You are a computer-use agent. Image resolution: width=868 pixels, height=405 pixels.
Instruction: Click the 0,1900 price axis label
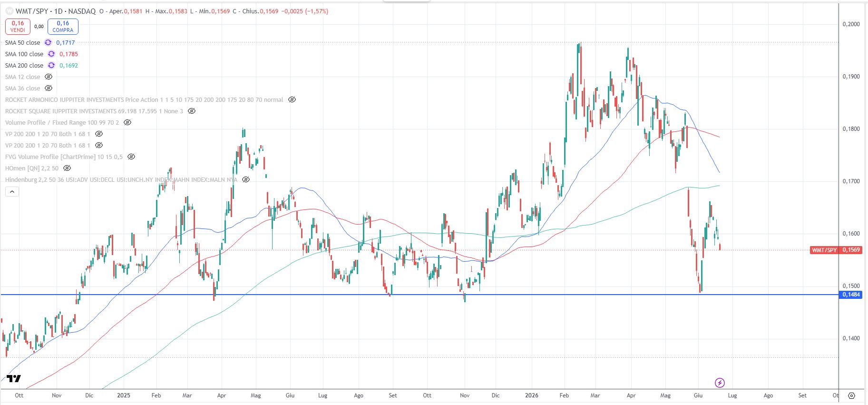point(851,77)
